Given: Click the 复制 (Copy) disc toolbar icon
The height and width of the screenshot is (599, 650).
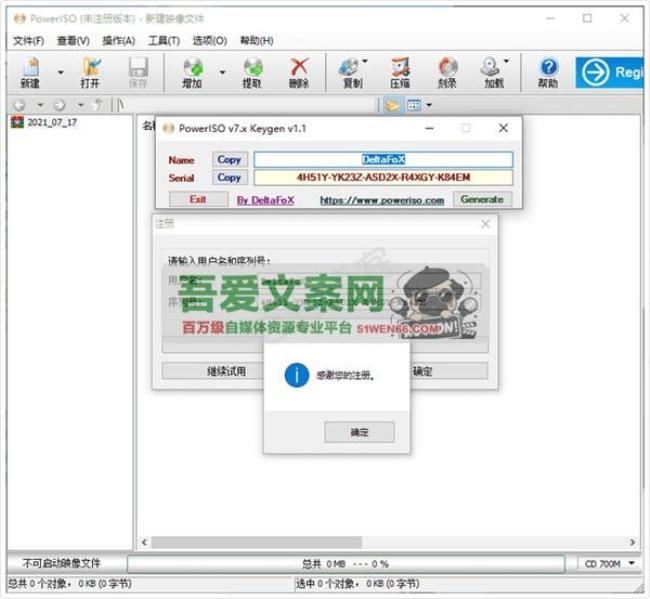Looking at the screenshot, I should click(352, 72).
